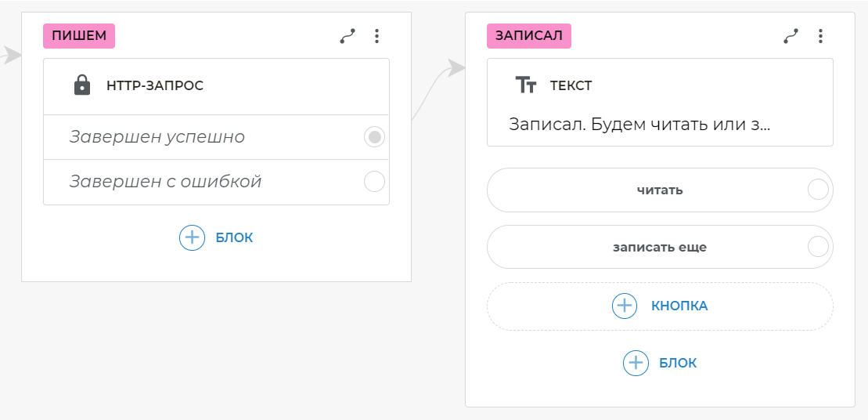Click plus icon to add block in ПИШЕМ

tap(192, 237)
